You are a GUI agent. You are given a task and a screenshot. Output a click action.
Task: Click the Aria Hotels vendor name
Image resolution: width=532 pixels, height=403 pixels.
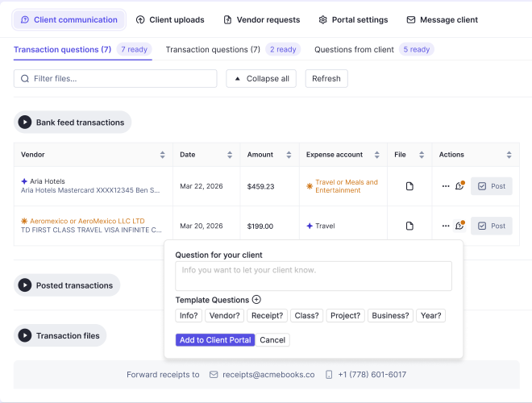(48, 181)
